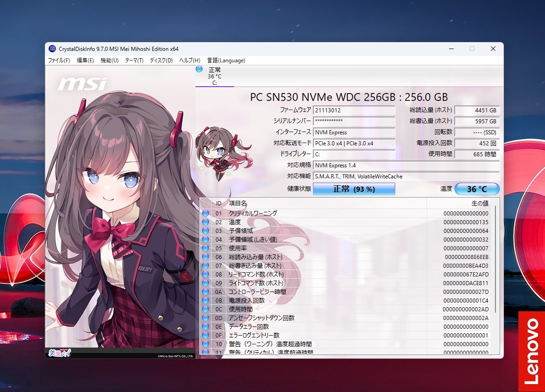Click the blue dot next to 電源投入回数
The height and width of the screenshot is (392, 545).
(x=205, y=300)
